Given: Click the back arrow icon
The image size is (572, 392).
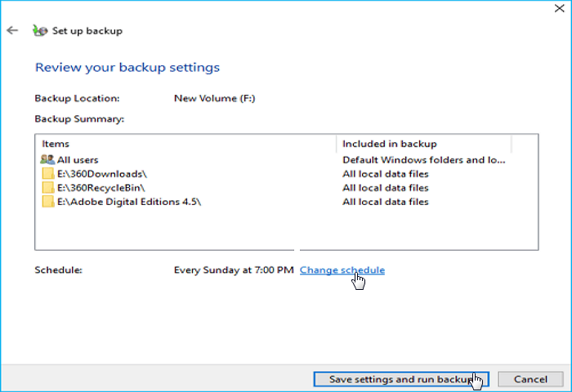Looking at the screenshot, I should coord(12,31).
